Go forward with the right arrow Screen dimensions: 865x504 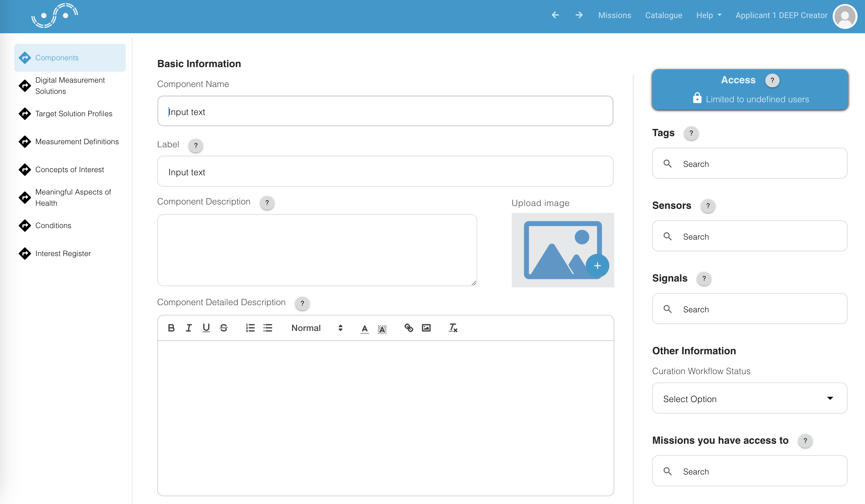click(x=579, y=15)
